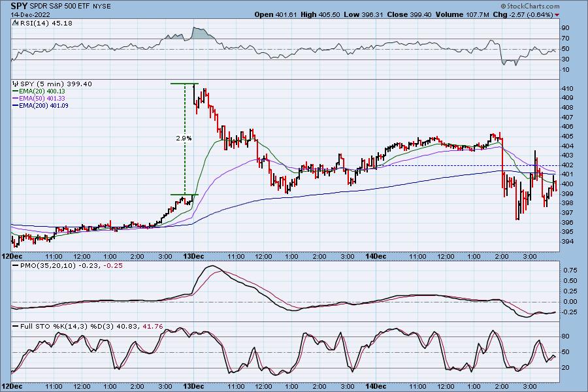Screen dimensions: 588x392
Task: Click the green EMA(20) legend line swatch
Action: coord(16,91)
